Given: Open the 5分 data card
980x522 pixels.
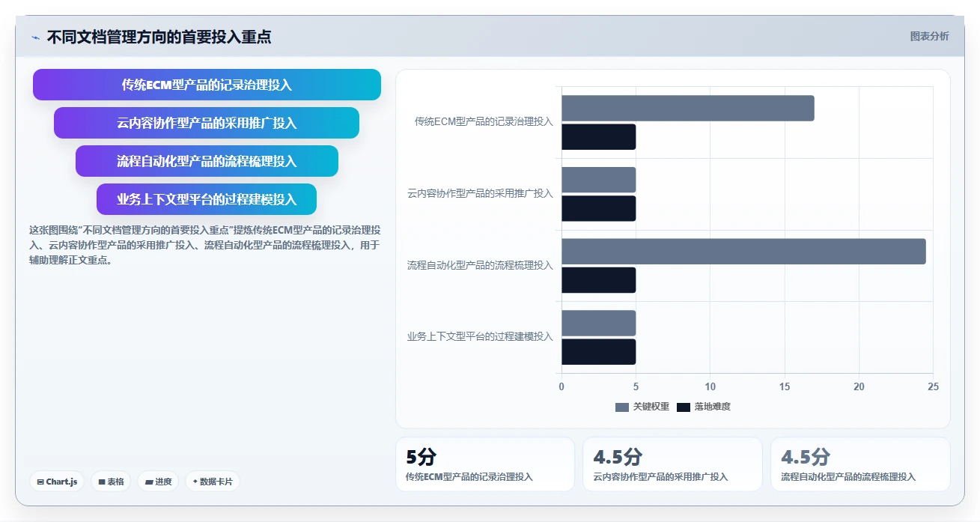Looking at the screenshot, I should [x=485, y=464].
